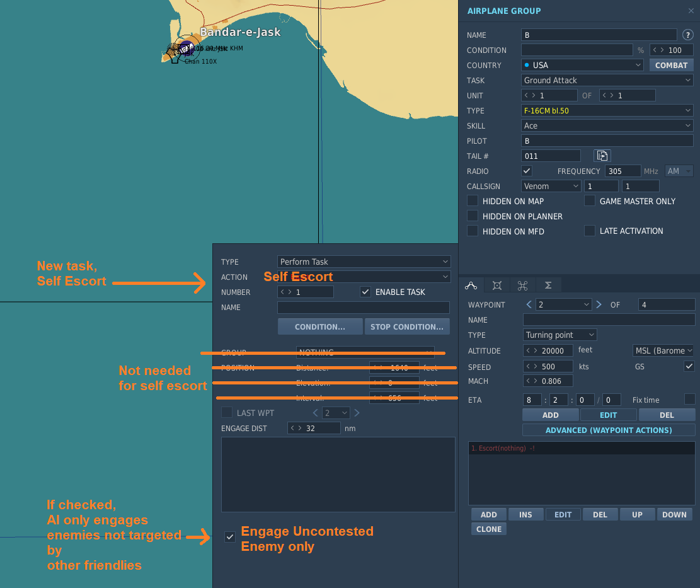Click the CLONE action button
Image resolution: width=700 pixels, height=588 pixels.
click(489, 529)
